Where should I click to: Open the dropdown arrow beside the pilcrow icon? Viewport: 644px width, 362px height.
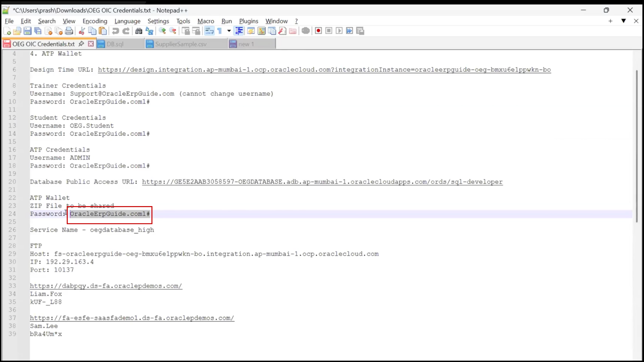pyautogui.click(x=229, y=31)
